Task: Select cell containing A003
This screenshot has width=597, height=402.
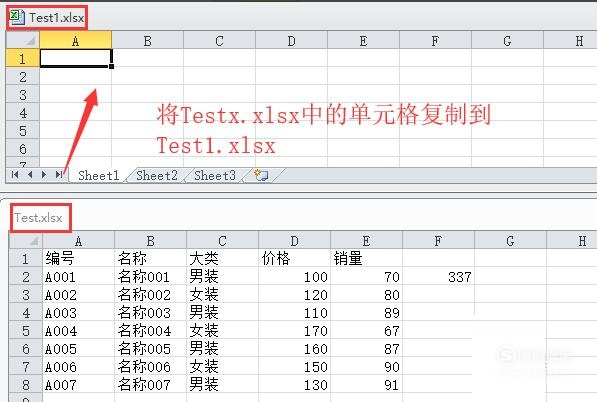Action: [78, 312]
